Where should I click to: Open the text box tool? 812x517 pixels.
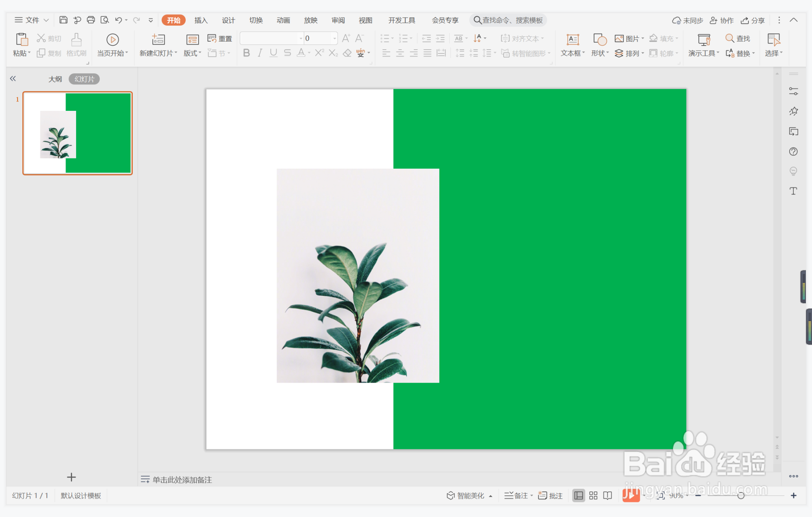[x=573, y=40]
